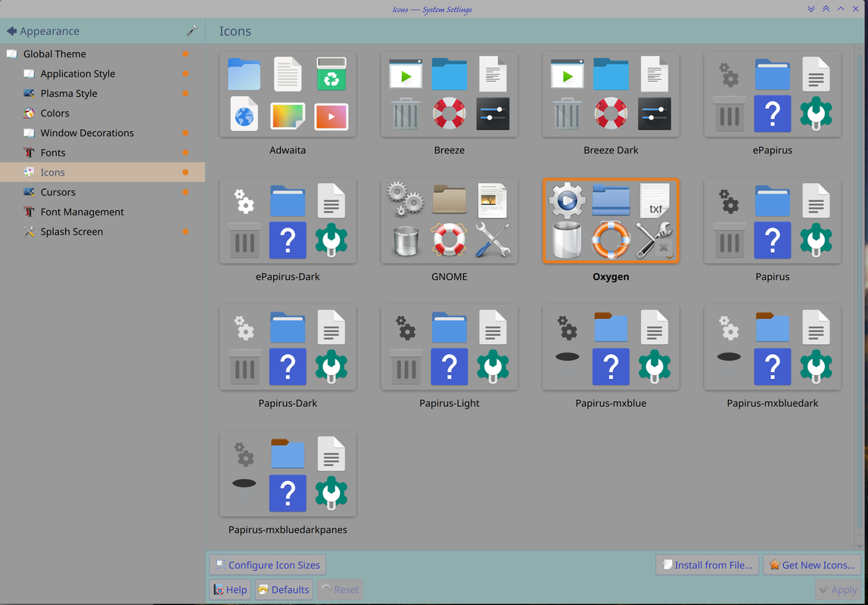Click the recycle bin icon in Adwaita preview
This screenshot has width=868, height=605.
[331, 73]
